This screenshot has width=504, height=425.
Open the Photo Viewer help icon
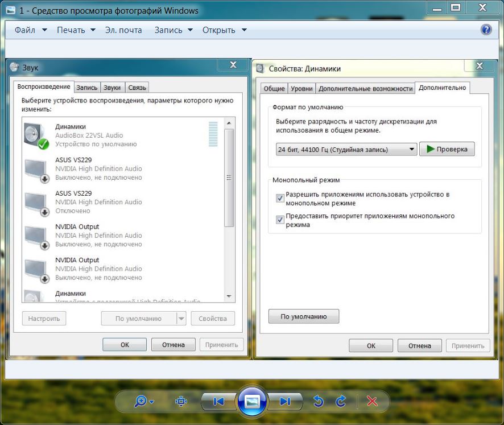[486, 30]
